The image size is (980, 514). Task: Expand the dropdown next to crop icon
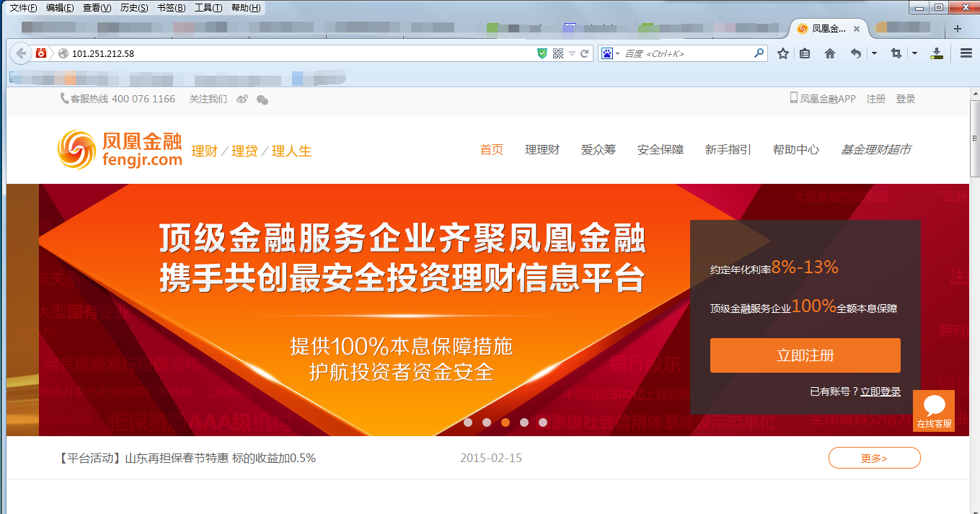(x=914, y=53)
